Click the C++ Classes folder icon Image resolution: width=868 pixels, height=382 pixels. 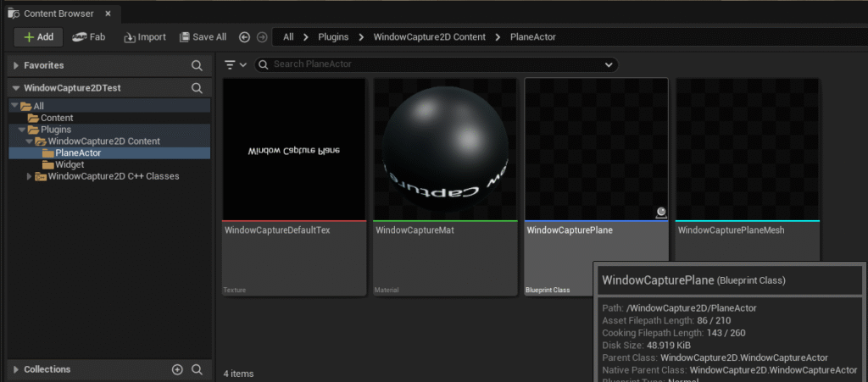click(x=41, y=176)
